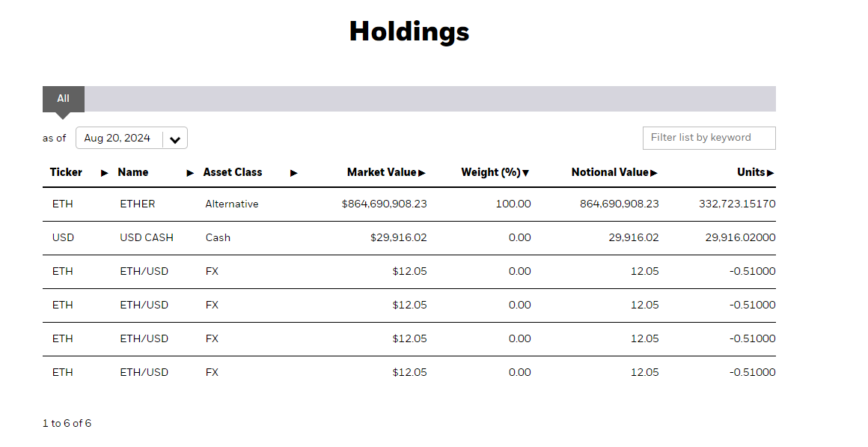868x447 pixels.
Task: Sort by Ticker column arrow
Action: 104,174
